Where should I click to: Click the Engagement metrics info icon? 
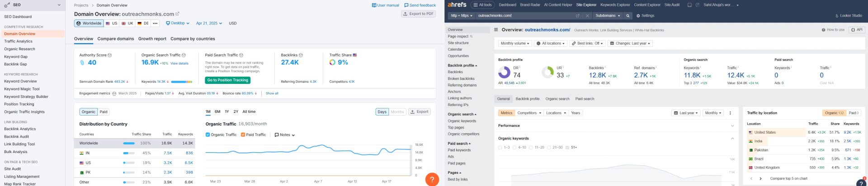pyautogui.click(x=114, y=93)
